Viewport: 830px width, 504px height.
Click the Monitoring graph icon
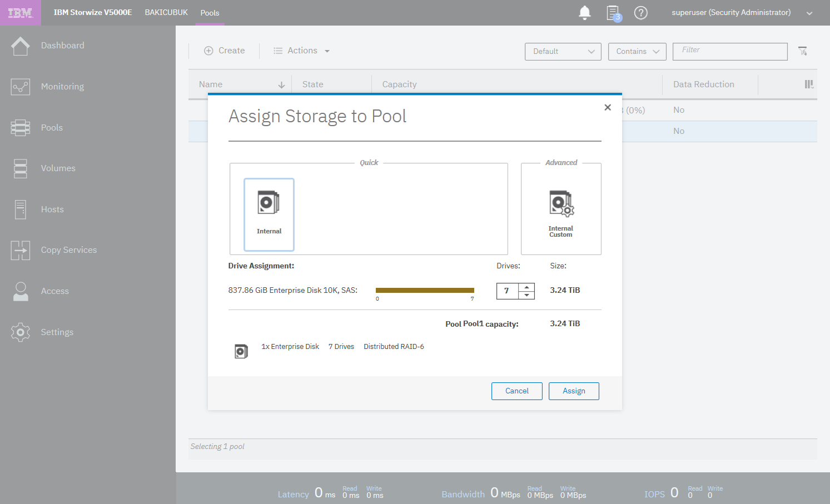(x=21, y=87)
